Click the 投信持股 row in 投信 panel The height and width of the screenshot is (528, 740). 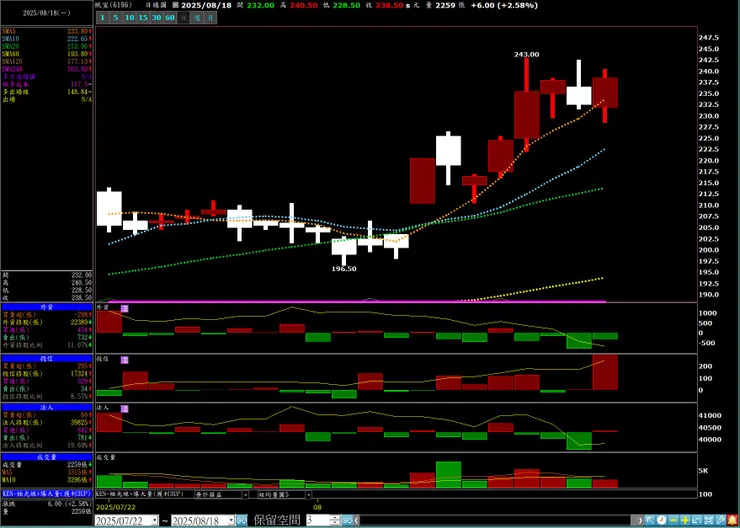click(x=47, y=373)
